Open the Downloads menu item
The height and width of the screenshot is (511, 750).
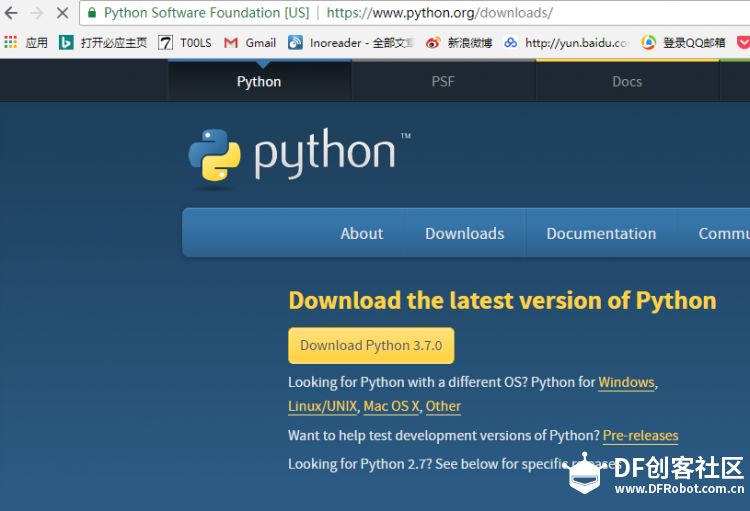(x=464, y=233)
